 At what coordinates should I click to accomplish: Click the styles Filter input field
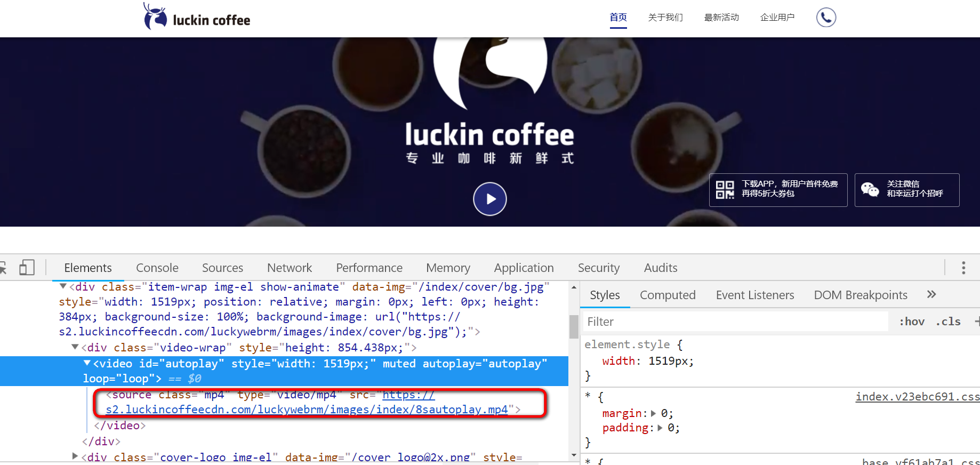[736, 322]
